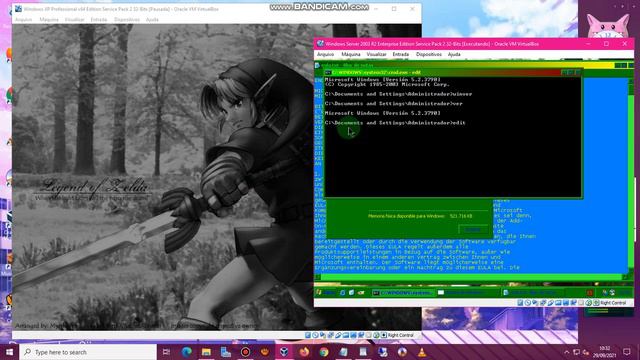Open Visualizar menu in Windows Server 2003 VM window

(x=376, y=54)
